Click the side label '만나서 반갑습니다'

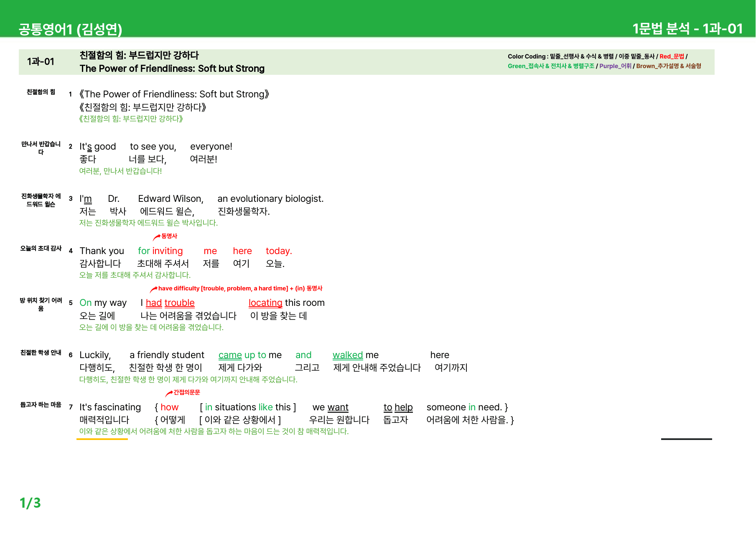click(41, 148)
